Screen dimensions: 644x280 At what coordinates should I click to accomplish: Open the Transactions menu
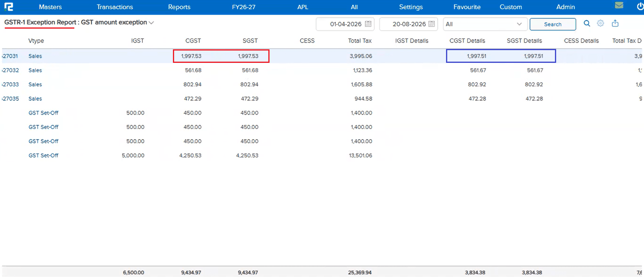(115, 7)
